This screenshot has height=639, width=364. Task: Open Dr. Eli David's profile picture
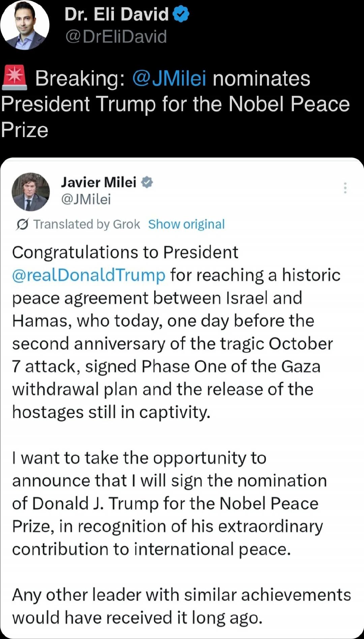click(25, 25)
